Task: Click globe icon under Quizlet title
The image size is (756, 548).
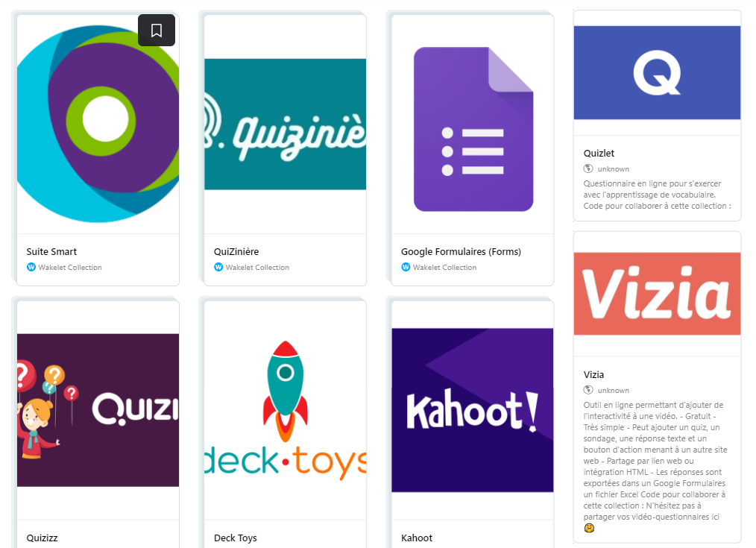Action: pyautogui.click(x=588, y=169)
